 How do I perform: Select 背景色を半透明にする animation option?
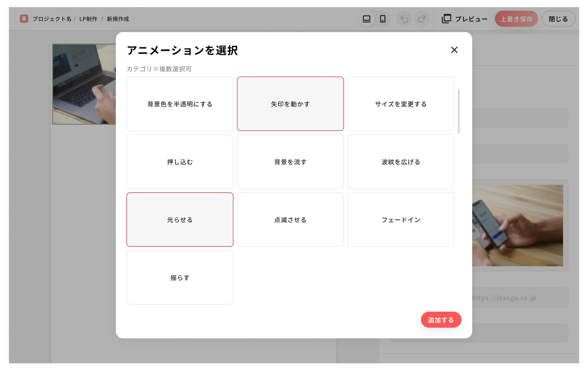180,104
